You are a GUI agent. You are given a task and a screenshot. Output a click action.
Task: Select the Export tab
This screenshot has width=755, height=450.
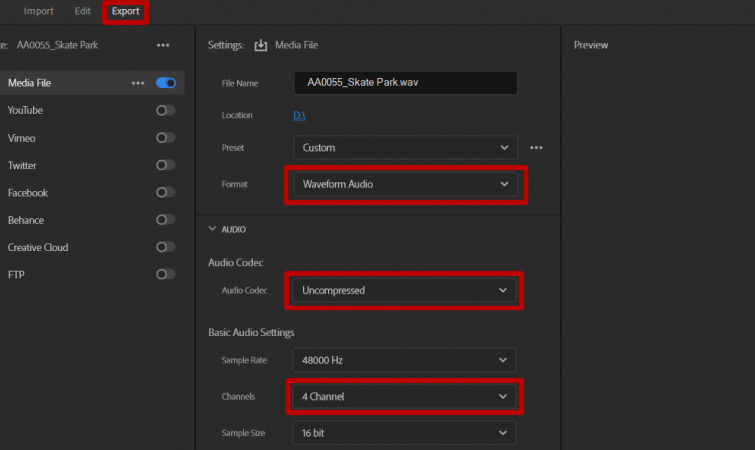coord(125,11)
